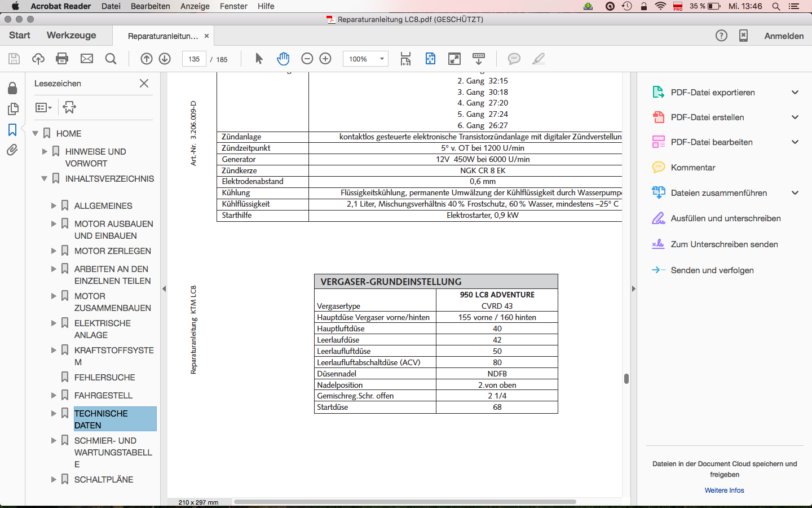Open the zoom level dropdown

pyautogui.click(x=382, y=59)
